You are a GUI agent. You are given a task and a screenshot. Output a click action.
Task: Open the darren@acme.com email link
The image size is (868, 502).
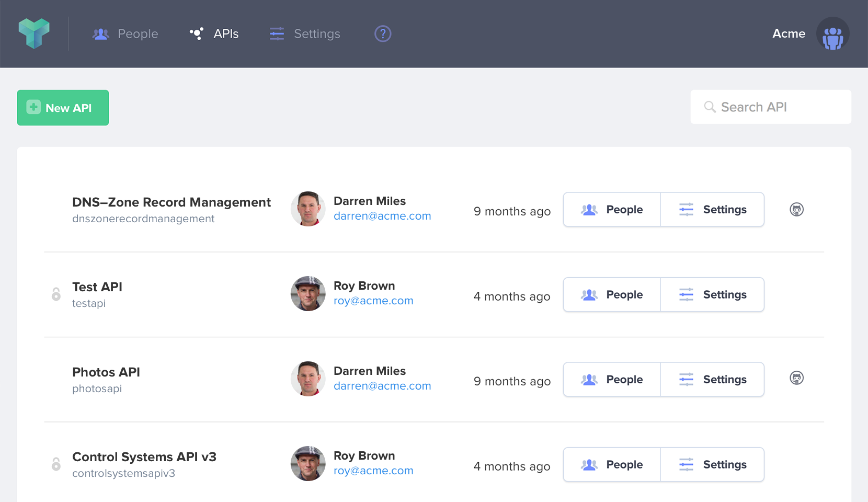[382, 215]
